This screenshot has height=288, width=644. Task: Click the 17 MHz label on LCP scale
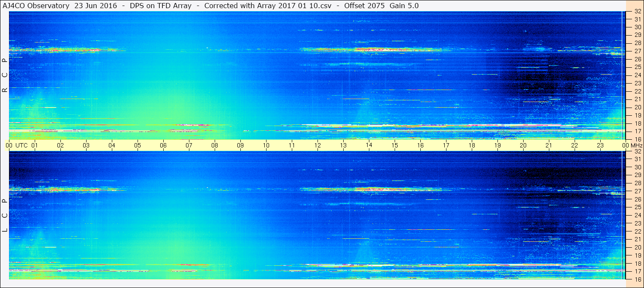click(x=638, y=271)
